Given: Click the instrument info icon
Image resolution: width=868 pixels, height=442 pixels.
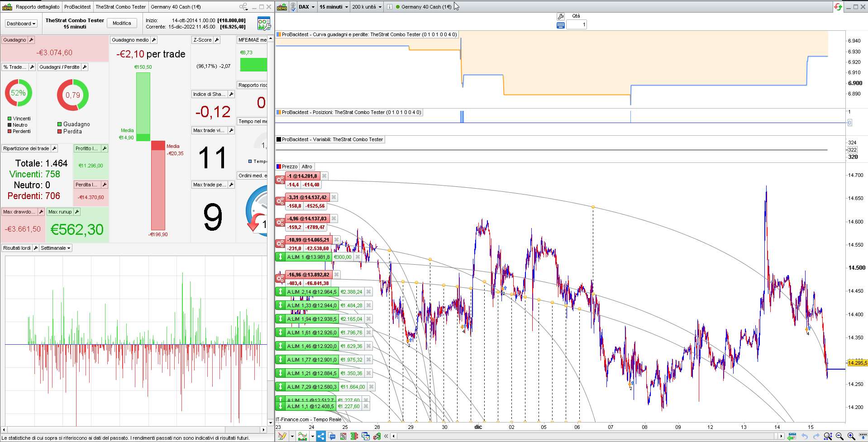Looking at the screenshot, I should coord(389,7).
